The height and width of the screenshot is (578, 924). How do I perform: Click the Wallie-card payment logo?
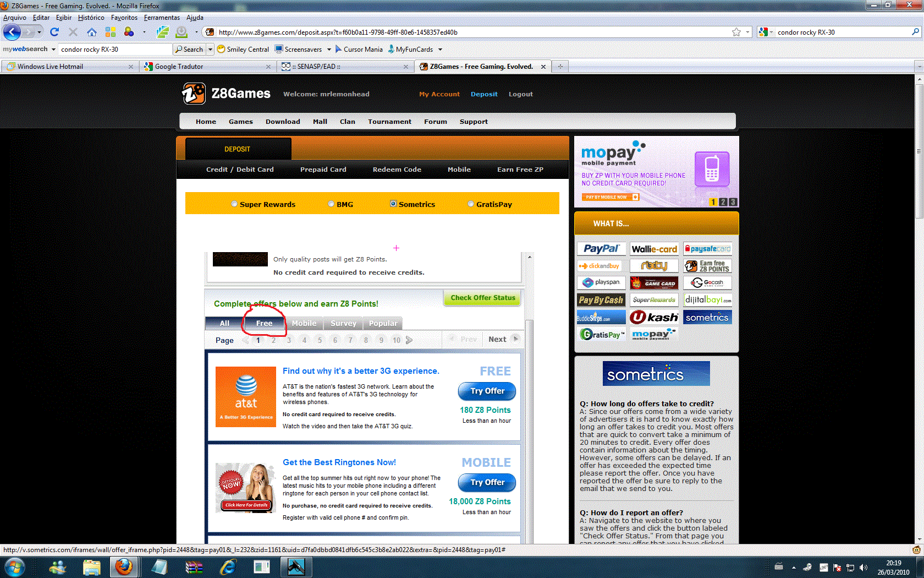pyautogui.click(x=654, y=249)
